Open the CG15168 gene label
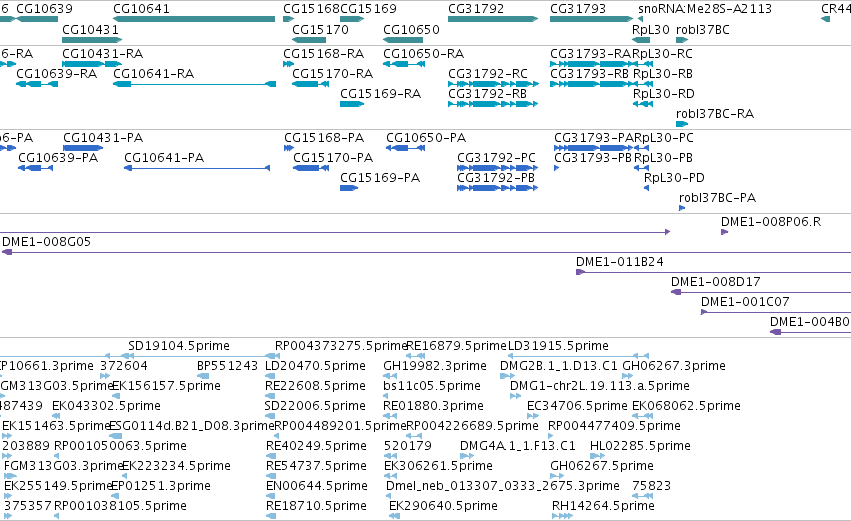Image resolution: width=851 pixels, height=521 pixels. click(312, 9)
